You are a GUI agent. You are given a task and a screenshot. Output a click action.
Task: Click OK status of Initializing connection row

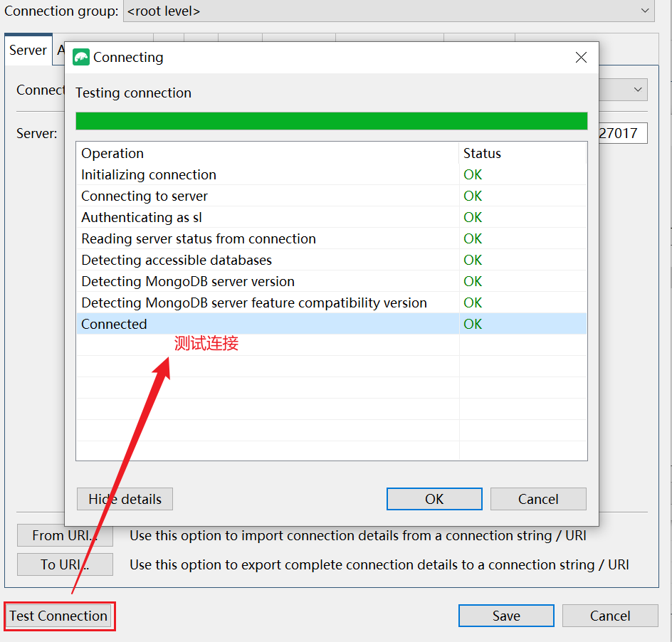pyautogui.click(x=473, y=174)
